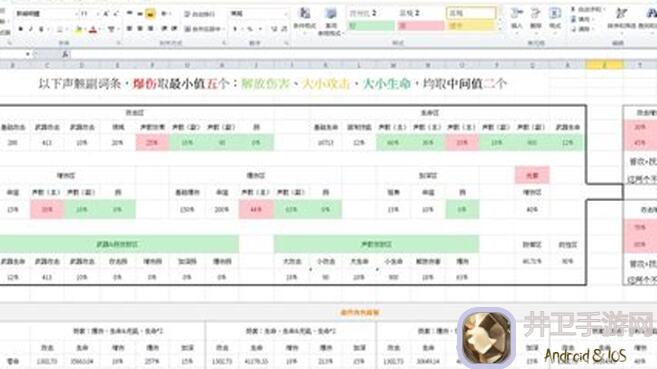657x369 pixels.
Task: Toggle top vertical alignment
Action: [x=129, y=14]
